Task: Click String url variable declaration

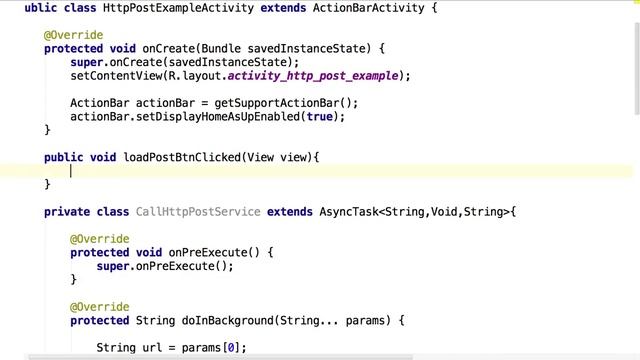Action: tap(129, 348)
